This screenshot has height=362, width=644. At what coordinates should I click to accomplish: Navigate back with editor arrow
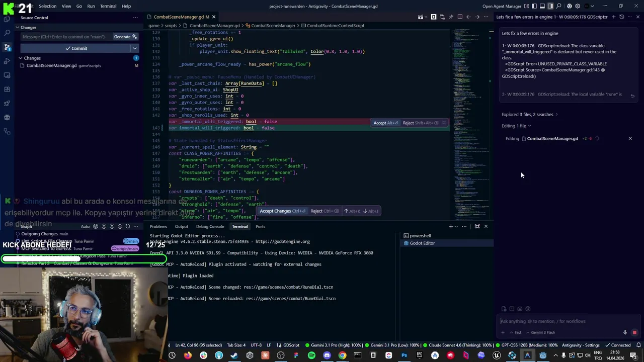pos(468,17)
